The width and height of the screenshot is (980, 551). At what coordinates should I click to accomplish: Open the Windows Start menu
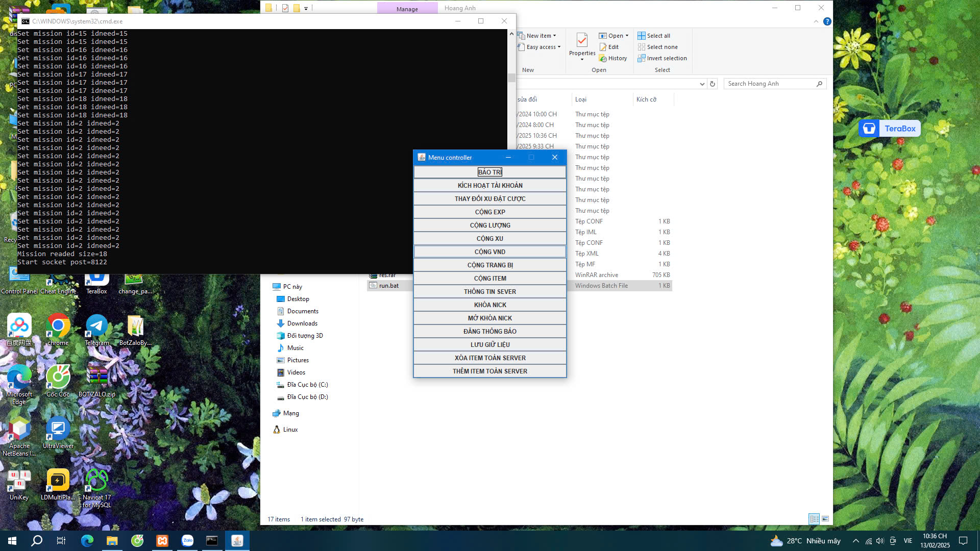[12, 541]
